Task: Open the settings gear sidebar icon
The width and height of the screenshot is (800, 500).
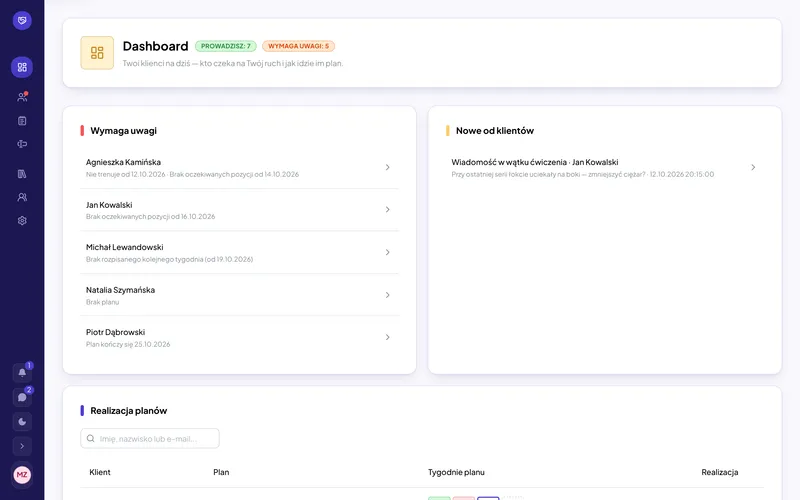Action: 22,221
